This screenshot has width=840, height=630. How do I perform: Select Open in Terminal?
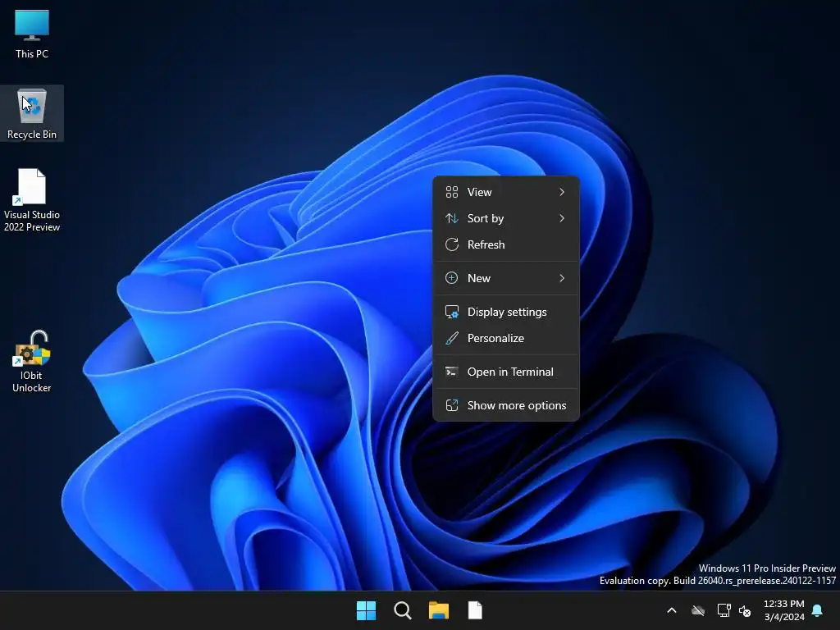click(506, 372)
